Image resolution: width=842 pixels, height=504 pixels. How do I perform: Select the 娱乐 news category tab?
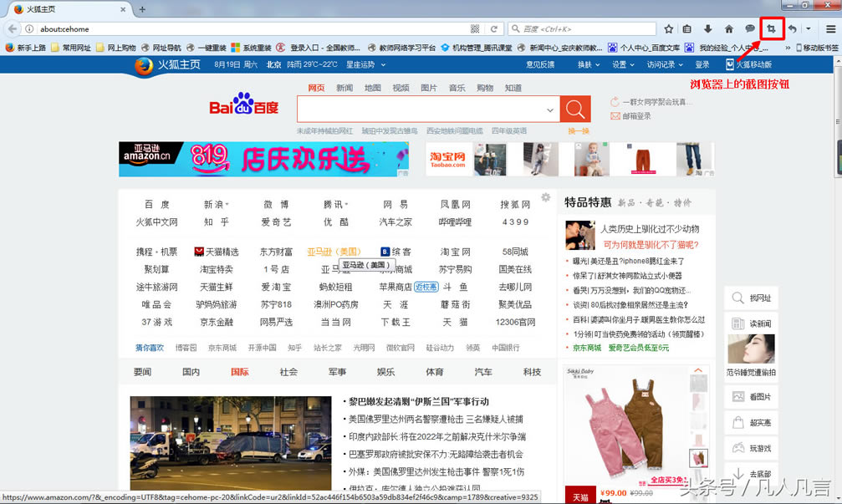coord(385,372)
